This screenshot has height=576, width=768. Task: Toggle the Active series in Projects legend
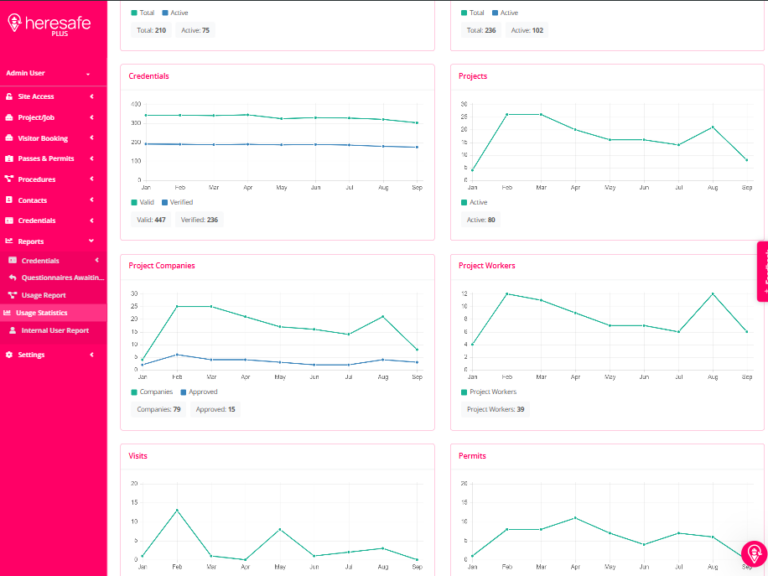click(474, 202)
